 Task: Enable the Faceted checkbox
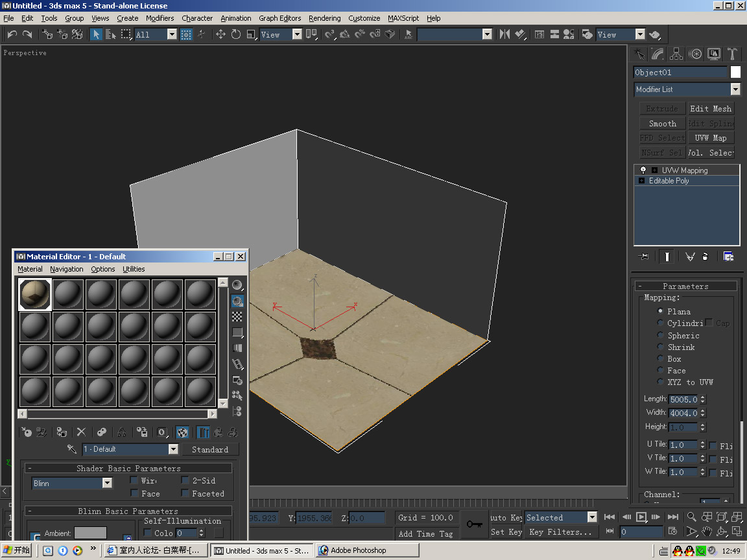(x=185, y=493)
